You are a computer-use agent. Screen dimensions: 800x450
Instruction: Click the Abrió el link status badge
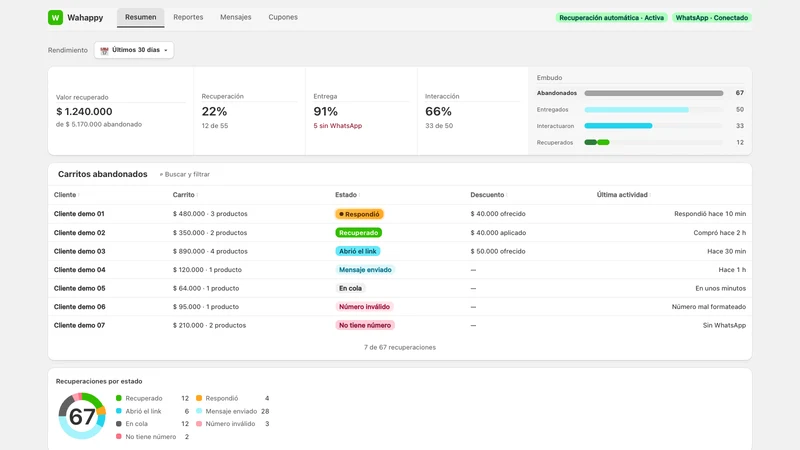[358, 251]
